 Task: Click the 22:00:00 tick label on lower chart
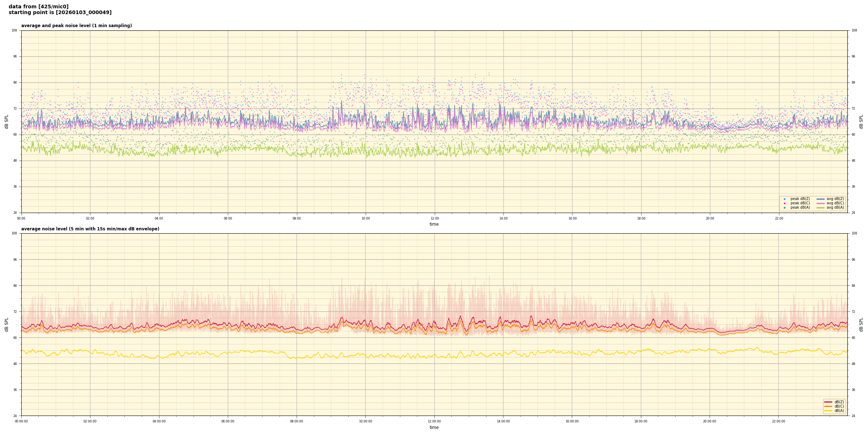pos(779,421)
